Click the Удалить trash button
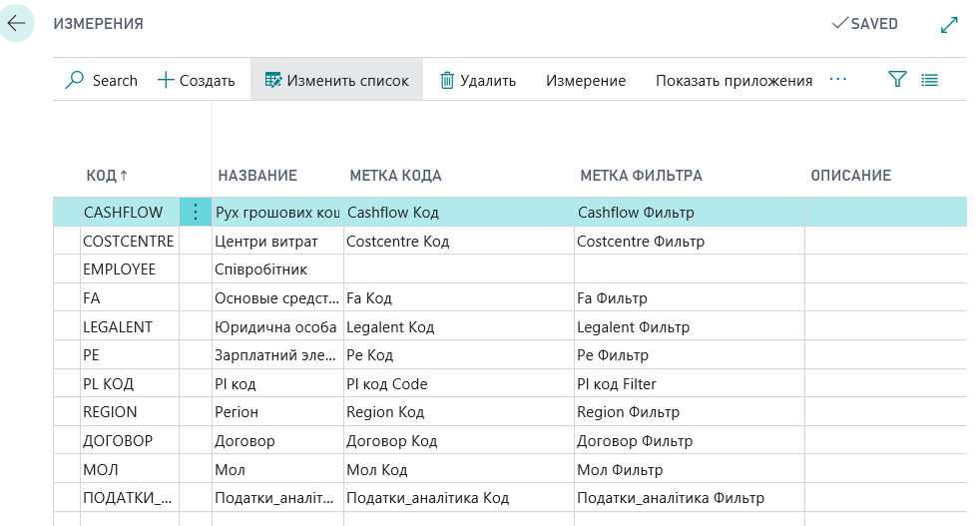The image size is (980, 526). pos(478,81)
